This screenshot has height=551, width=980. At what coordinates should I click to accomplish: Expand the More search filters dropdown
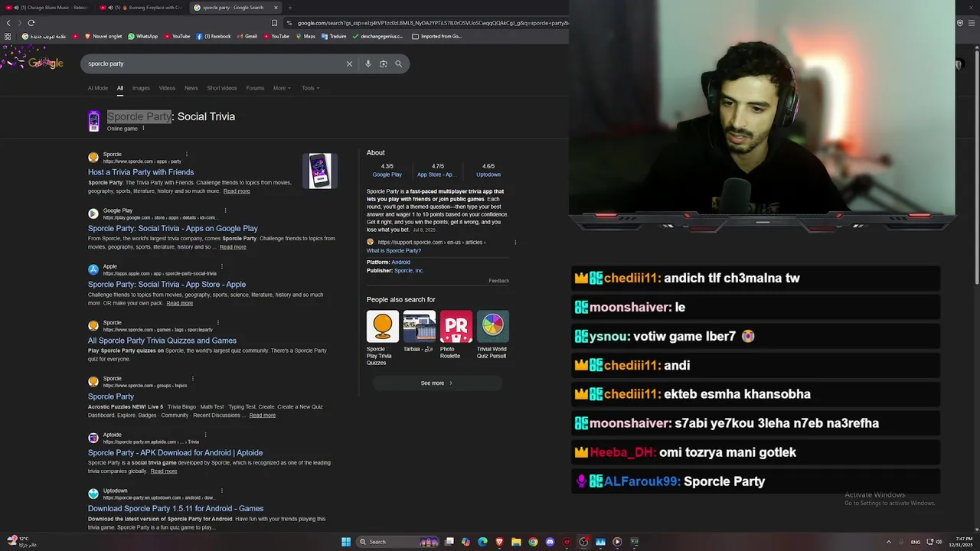(x=282, y=88)
